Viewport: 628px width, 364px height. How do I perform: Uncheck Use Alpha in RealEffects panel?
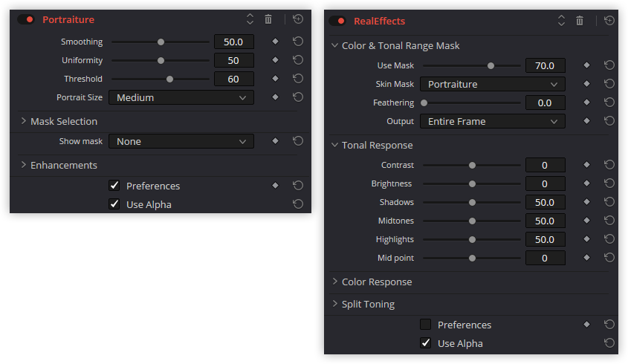[x=425, y=342]
